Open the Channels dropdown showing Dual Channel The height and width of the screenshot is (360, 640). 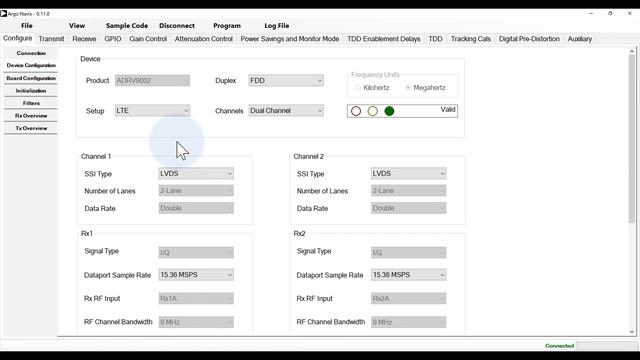[286, 111]
